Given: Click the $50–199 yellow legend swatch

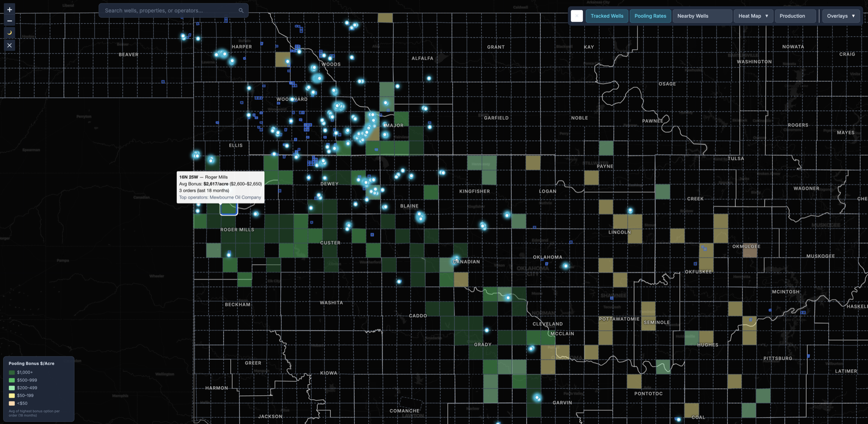Looking at the screenshot, I should click(12, 396).
